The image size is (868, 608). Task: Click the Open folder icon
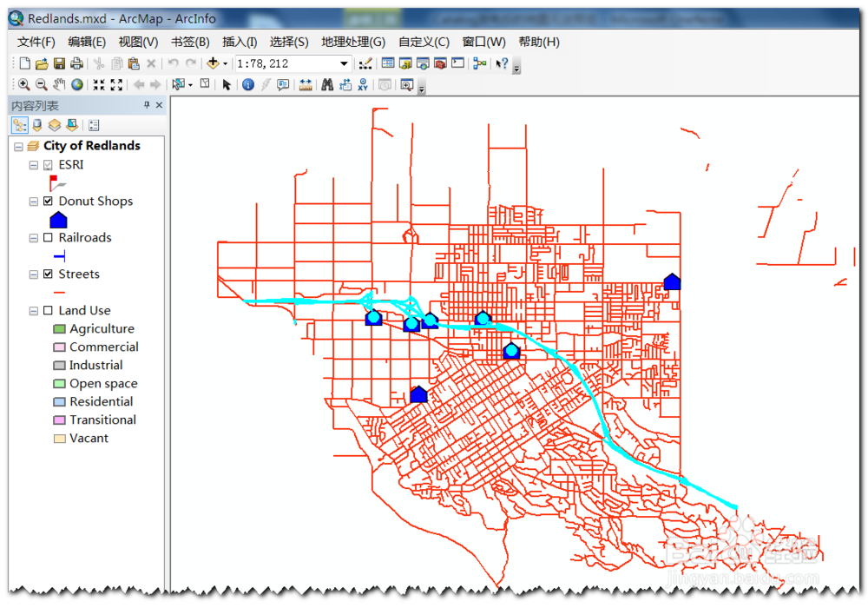coord(42,63)
